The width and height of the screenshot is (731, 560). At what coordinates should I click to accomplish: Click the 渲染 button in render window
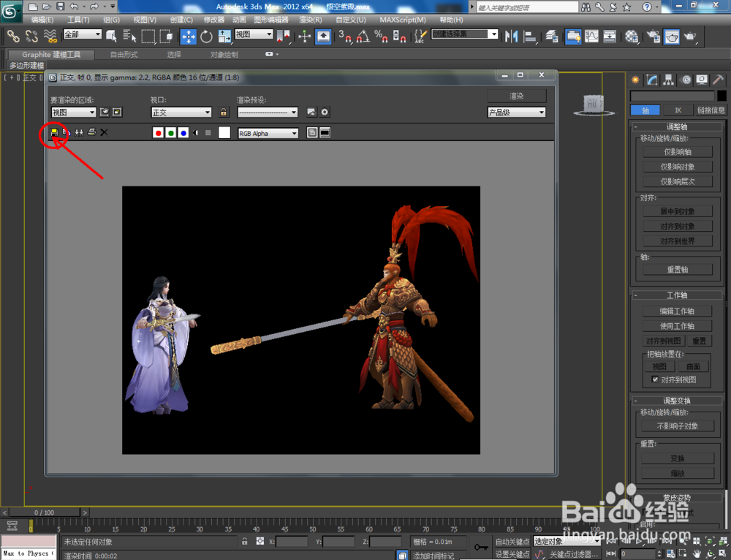517,96
